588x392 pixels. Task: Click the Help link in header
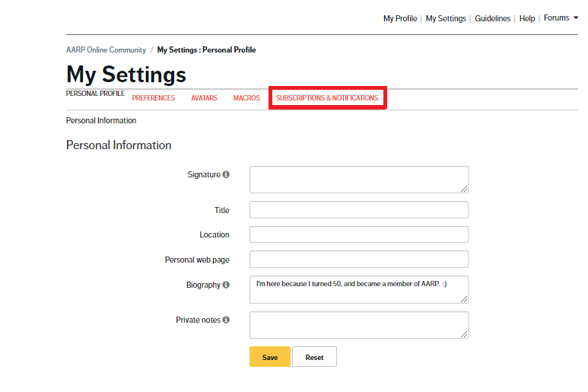[x=526, y=18]
